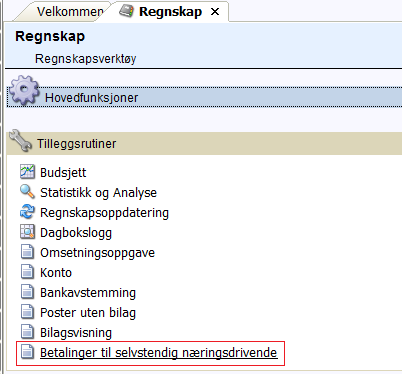Click the Budsjett chart icon

[x=27, y=172]
